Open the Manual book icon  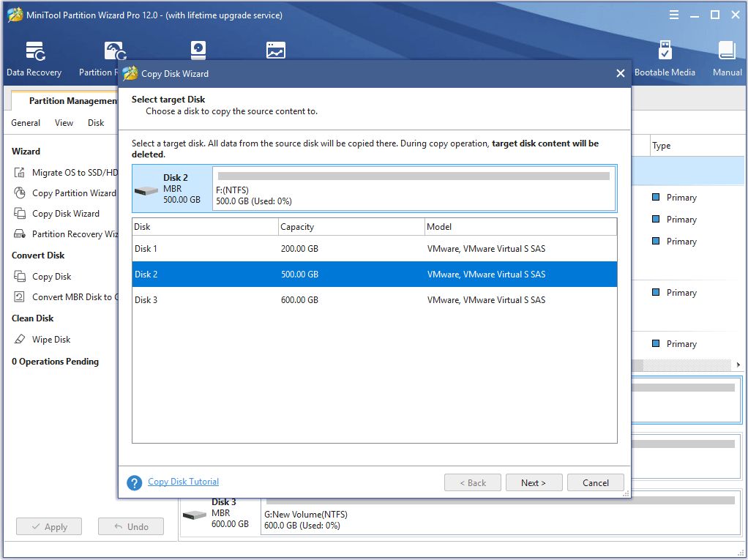[x=727, y=50]
